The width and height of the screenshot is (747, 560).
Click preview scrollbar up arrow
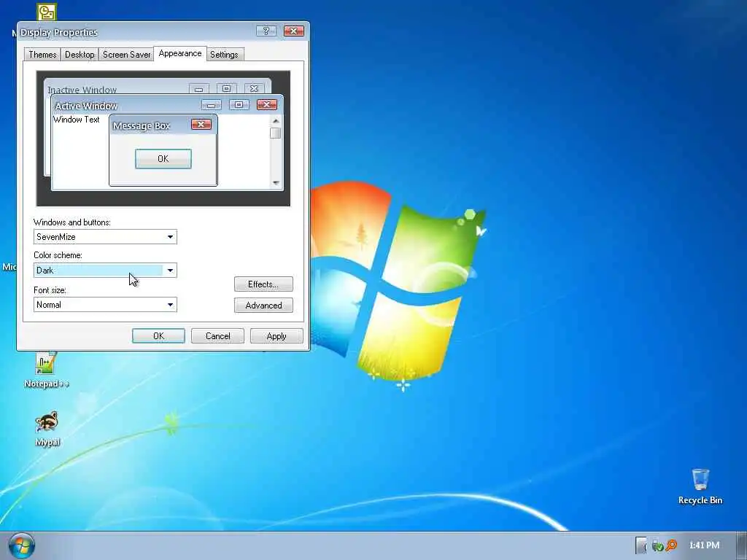[276, 120]
